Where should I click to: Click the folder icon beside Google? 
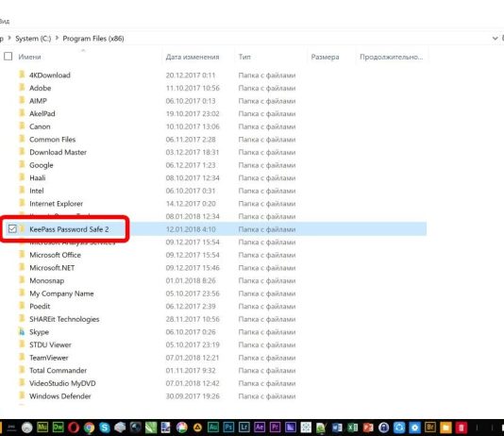click(x=22, y=164)
